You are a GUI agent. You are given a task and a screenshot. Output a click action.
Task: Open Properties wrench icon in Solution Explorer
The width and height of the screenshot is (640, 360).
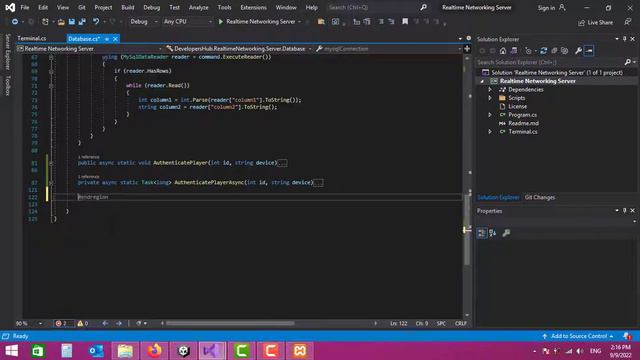(x=578, y=51)
